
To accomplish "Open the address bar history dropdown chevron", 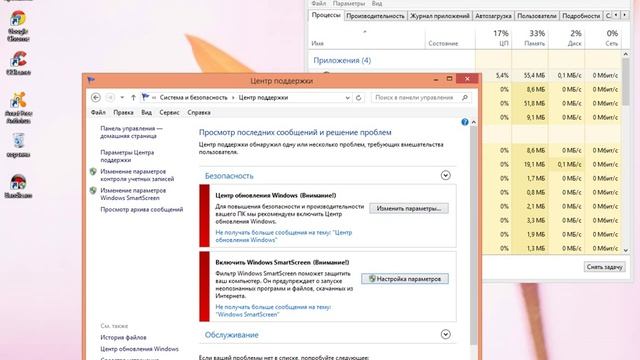I will [x=347, y=98].
